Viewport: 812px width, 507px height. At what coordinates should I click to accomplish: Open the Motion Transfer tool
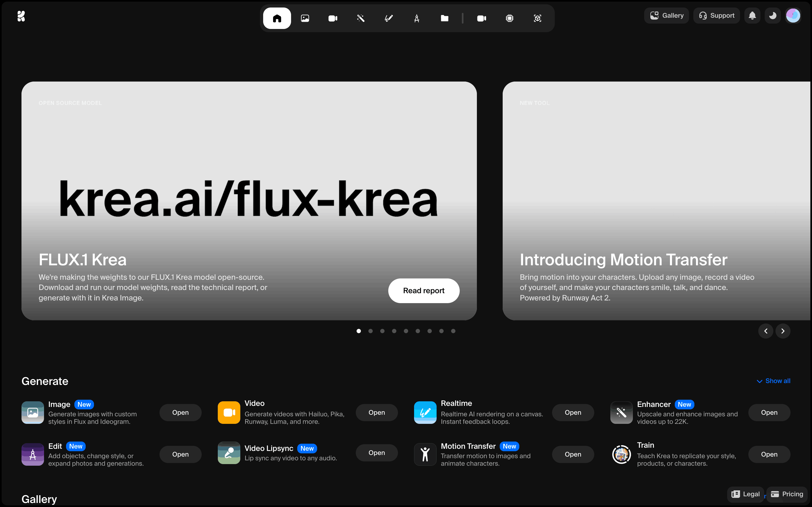572,454
